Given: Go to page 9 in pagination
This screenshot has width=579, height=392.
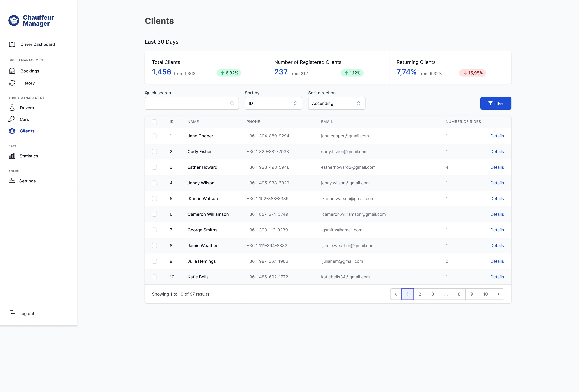Looking at the screenshot, I should click(472, 294).
